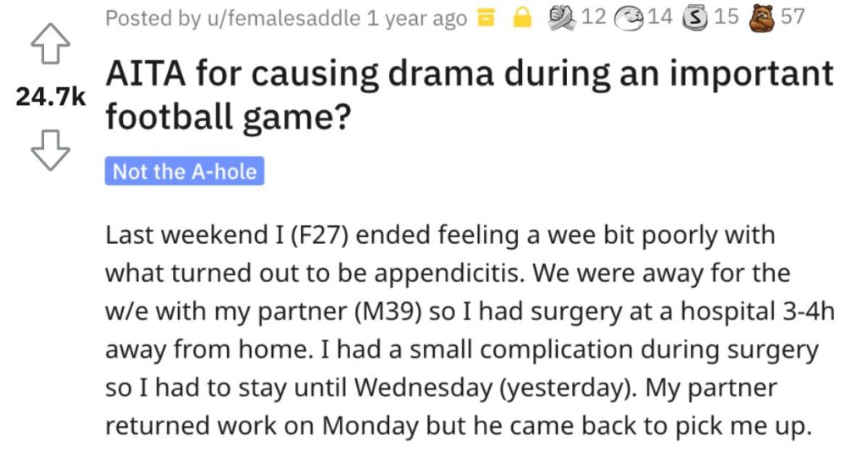868x453 pixels.
Task: Open the seal award with 14 count
Action: tap(630, 17)
